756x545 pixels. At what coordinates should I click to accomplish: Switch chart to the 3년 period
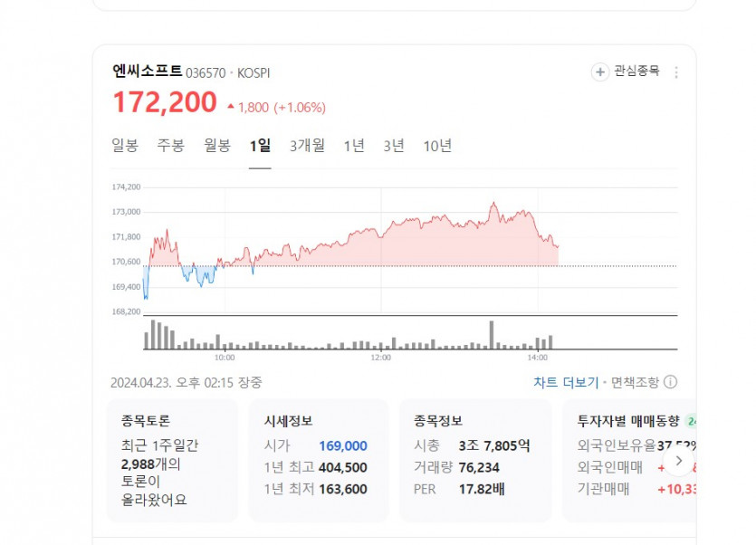[x=394, y=146]
